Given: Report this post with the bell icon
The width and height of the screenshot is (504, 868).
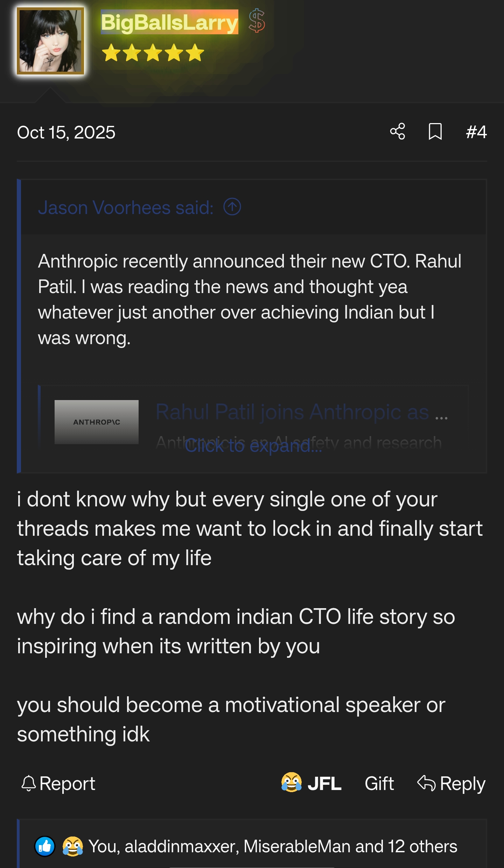Looking at the screenshot, I should click(58, 783).
